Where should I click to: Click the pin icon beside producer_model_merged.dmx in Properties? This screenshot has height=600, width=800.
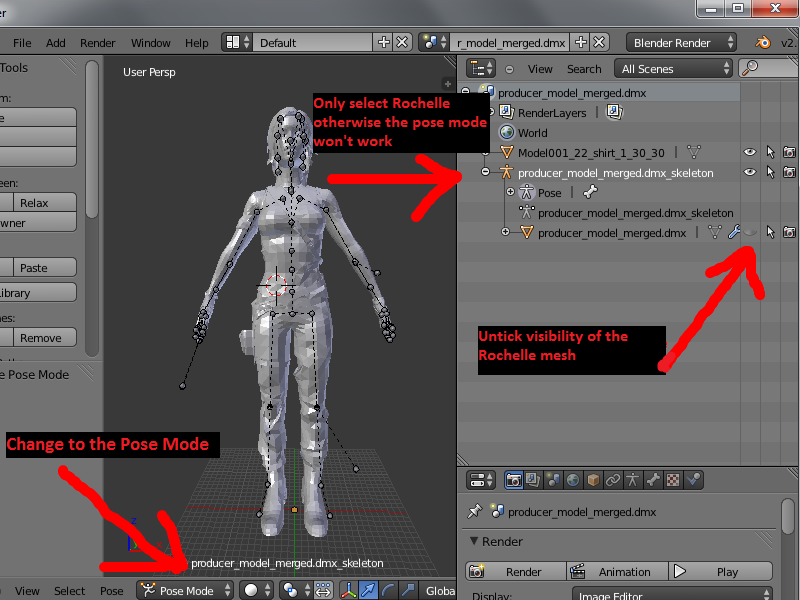[475, 511]
